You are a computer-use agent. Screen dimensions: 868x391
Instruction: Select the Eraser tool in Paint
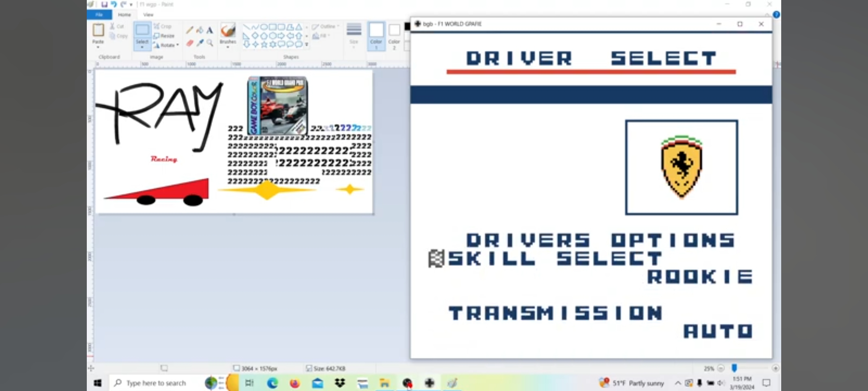click(x=190, y=43)
